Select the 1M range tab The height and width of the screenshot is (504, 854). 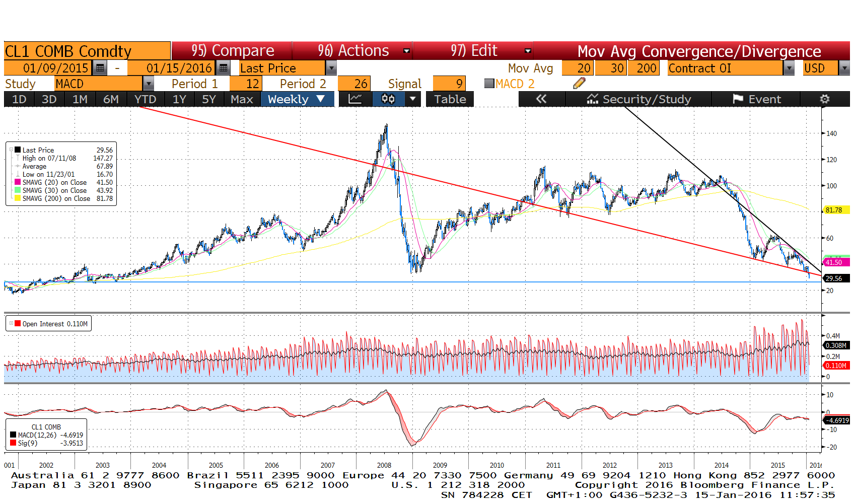(x=80, y=99)
